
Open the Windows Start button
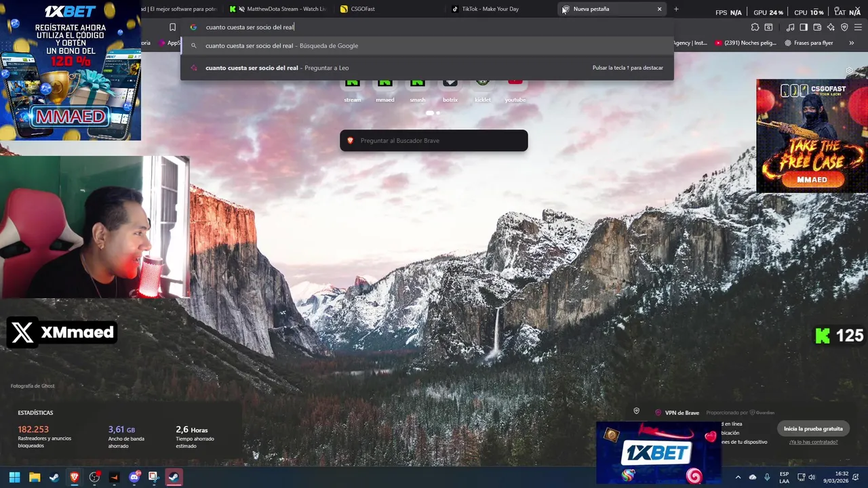14,477
